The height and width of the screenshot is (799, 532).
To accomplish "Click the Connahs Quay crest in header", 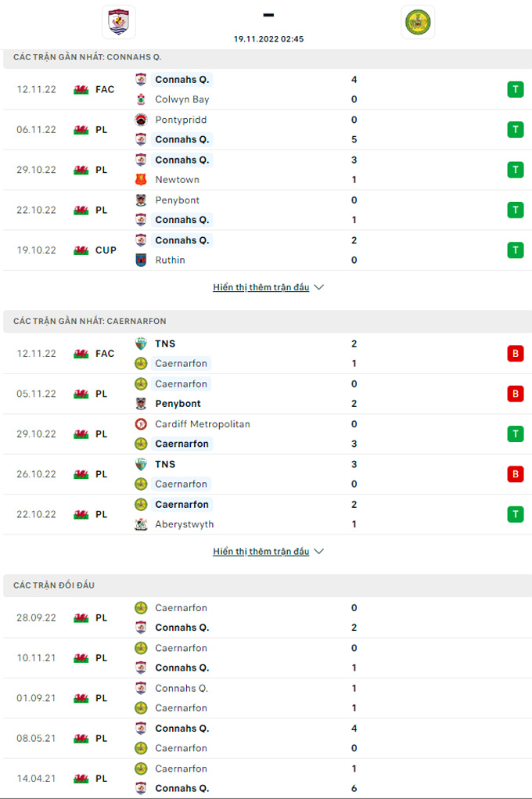I will (119, 22).
